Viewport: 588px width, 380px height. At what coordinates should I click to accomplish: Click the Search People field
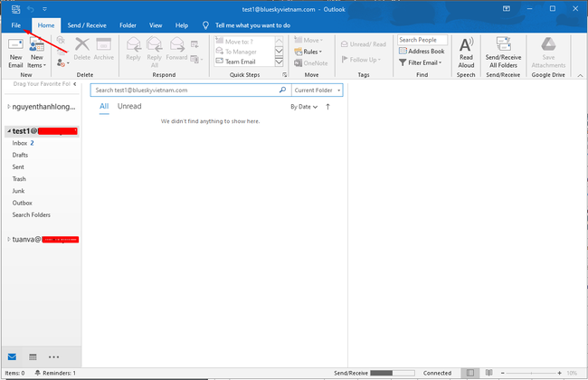tap(422, 40)
